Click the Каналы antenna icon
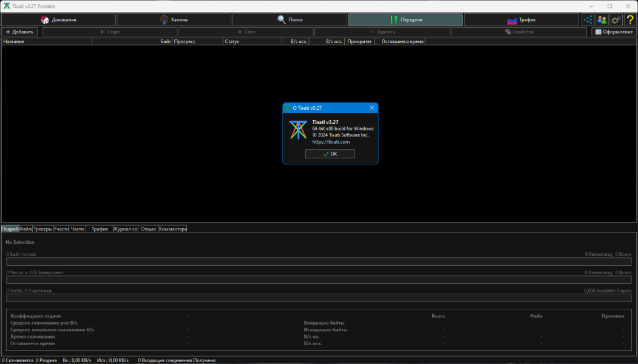The image size is (638, 364). coord(165,19)
